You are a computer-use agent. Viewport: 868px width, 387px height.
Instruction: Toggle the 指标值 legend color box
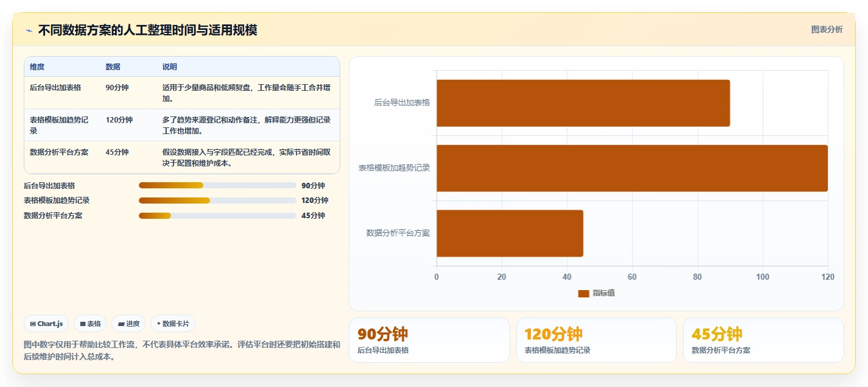[583, 293]
